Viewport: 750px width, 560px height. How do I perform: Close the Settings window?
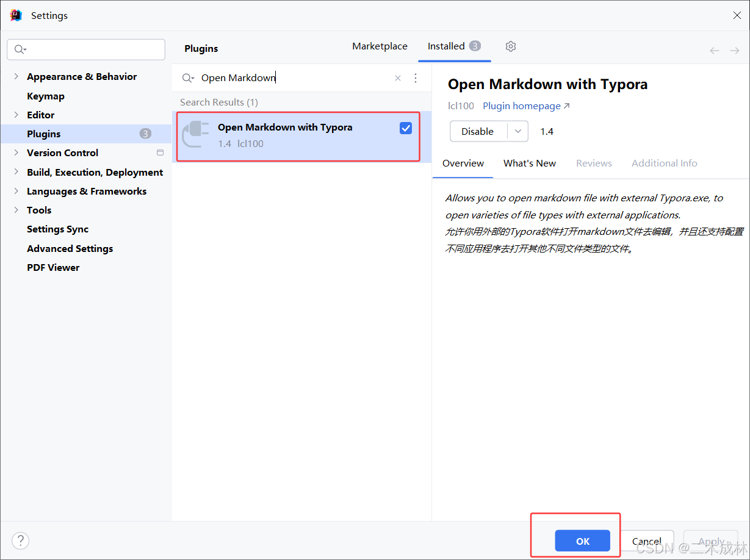point(737,16)
